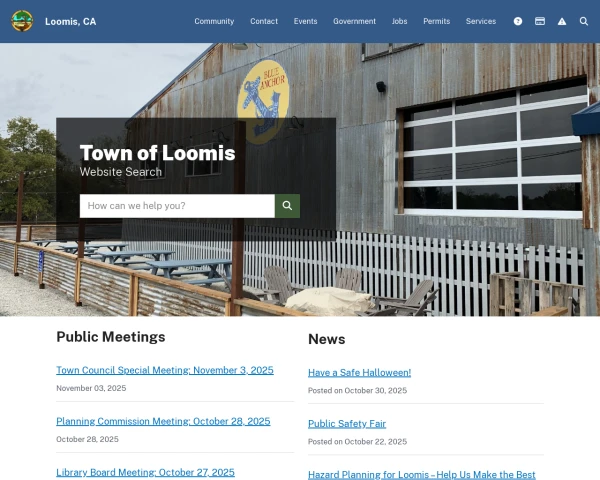Go to the Loomis, CA home link
Viewport: 600px width, 480px height.
coord(71,21)
